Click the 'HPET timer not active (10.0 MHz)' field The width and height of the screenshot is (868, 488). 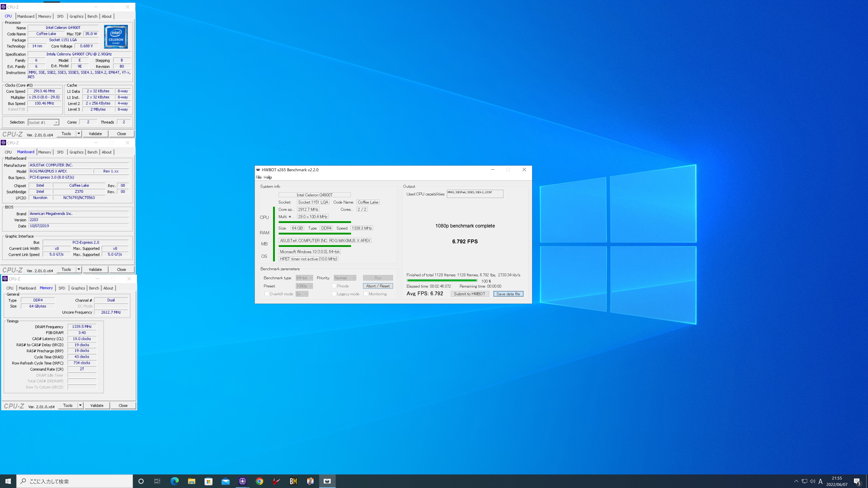[x=308, y=259]
